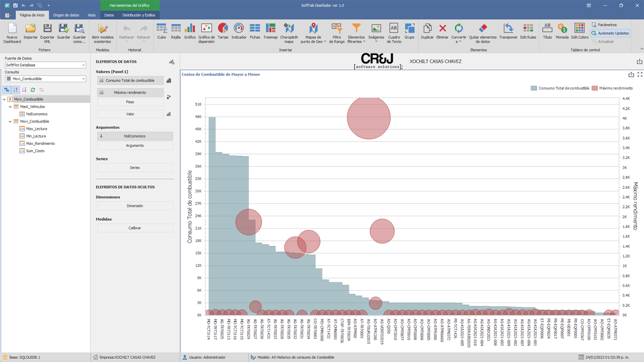Maximize the chart panel to fullscreen
The width and height of the screenshot is (644, 362).
(640, 74)
